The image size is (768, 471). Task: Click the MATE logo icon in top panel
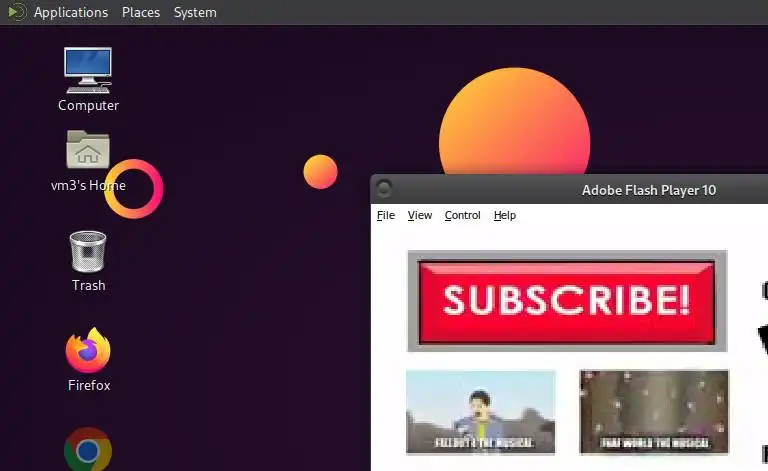tap(17, 12)
